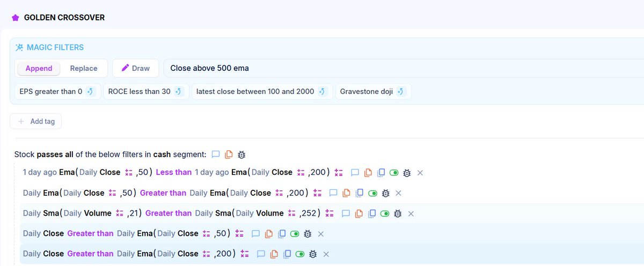Image resolution: width=644 pixels, height=266 pixels.
Task: Copy the Less than filter row
Action: coord(368,173)
